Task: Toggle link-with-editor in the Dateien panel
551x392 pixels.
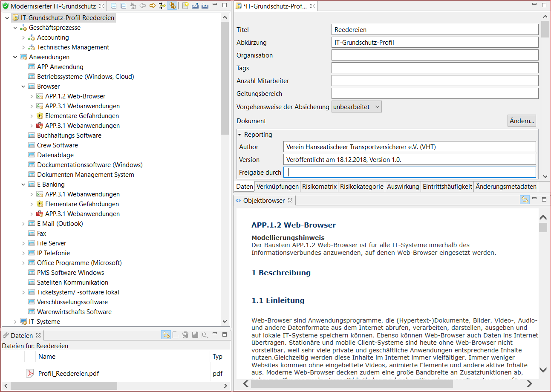Action: [166, 335]
